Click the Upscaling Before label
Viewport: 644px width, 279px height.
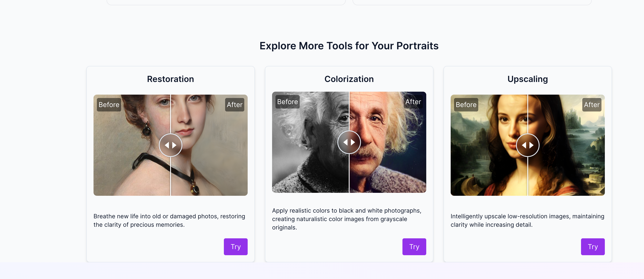466,105
